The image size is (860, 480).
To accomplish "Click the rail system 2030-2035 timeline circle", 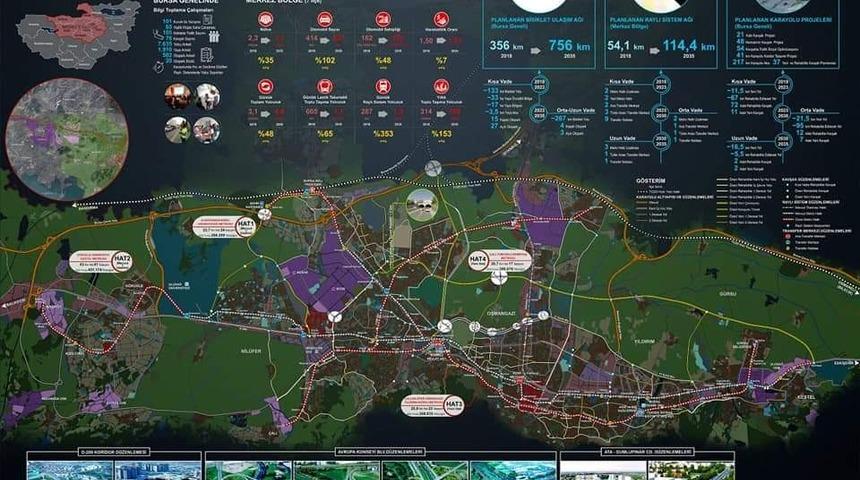I will 661,142.
